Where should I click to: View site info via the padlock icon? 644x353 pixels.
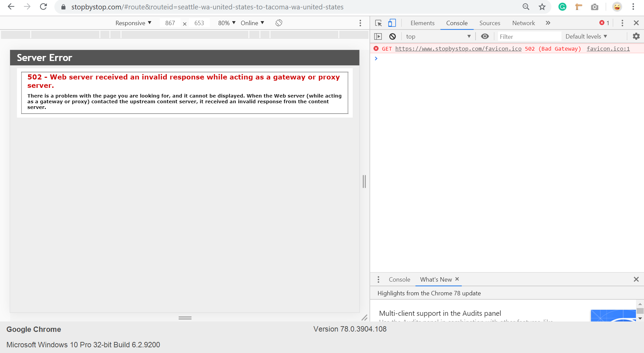[x=63, y=7]
